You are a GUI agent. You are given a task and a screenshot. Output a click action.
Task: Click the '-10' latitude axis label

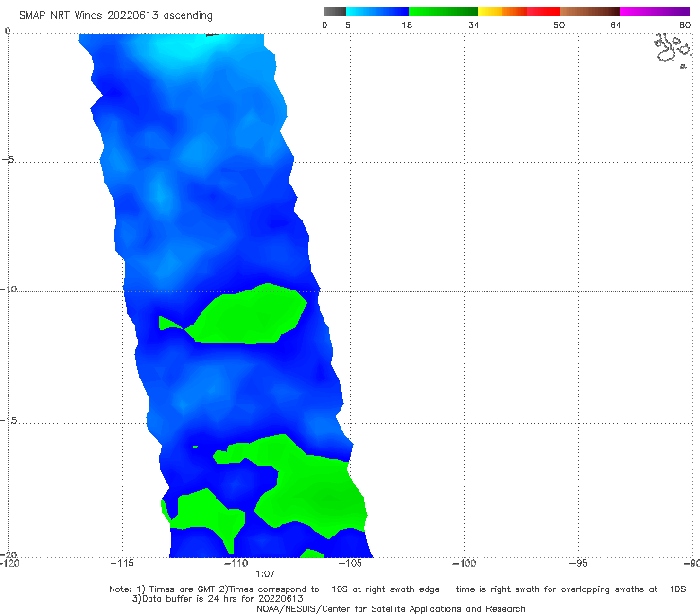pos(9,289)
